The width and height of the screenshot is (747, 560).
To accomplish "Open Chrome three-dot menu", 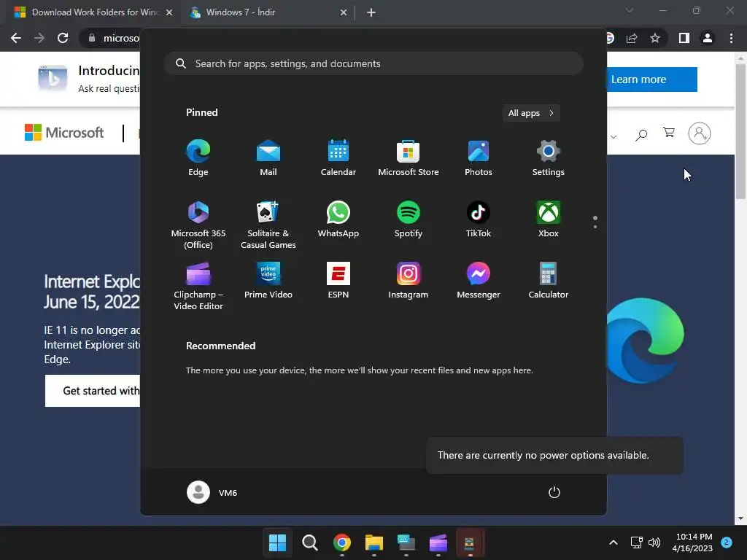I will tap(731, 38).
